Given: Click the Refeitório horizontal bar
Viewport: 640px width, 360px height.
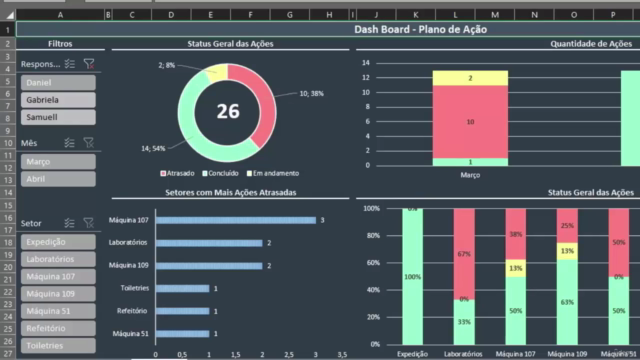Looking at the screenshot, I should tap(182, 311).
